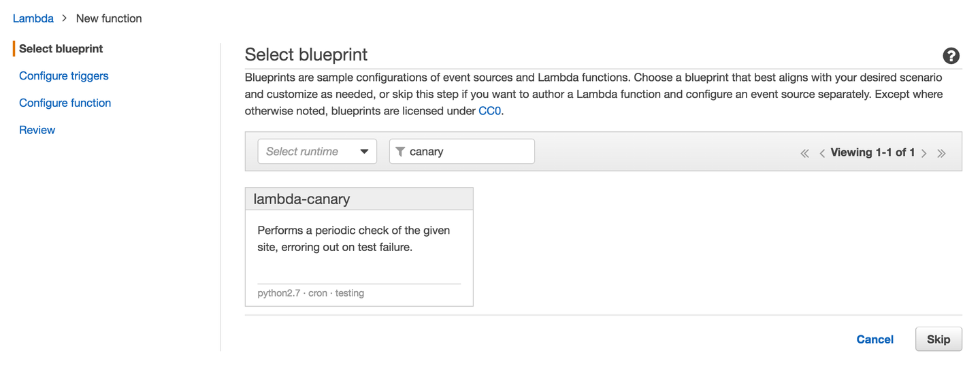
Task: Open the Select runtime dropdown
Action: [317, 152]
